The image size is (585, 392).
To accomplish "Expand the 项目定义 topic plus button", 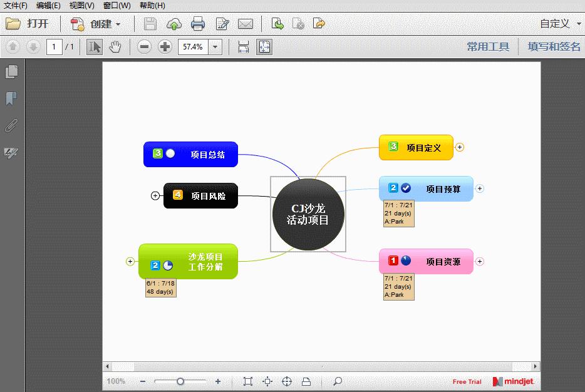I will coord(460,147).
